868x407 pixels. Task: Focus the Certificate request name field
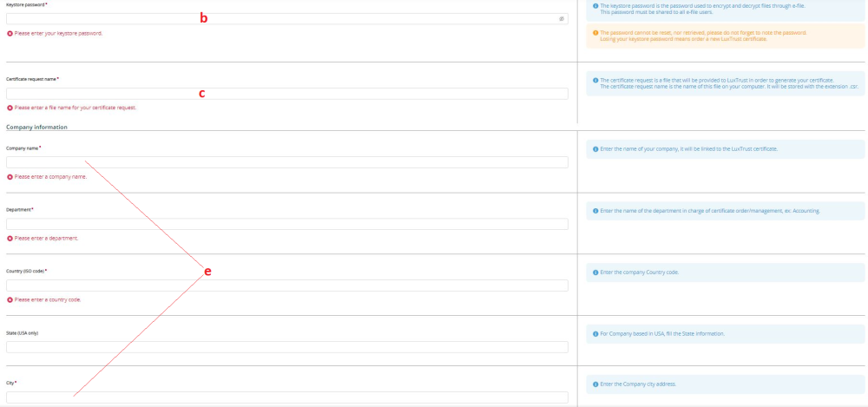click(x=286, y=94)
